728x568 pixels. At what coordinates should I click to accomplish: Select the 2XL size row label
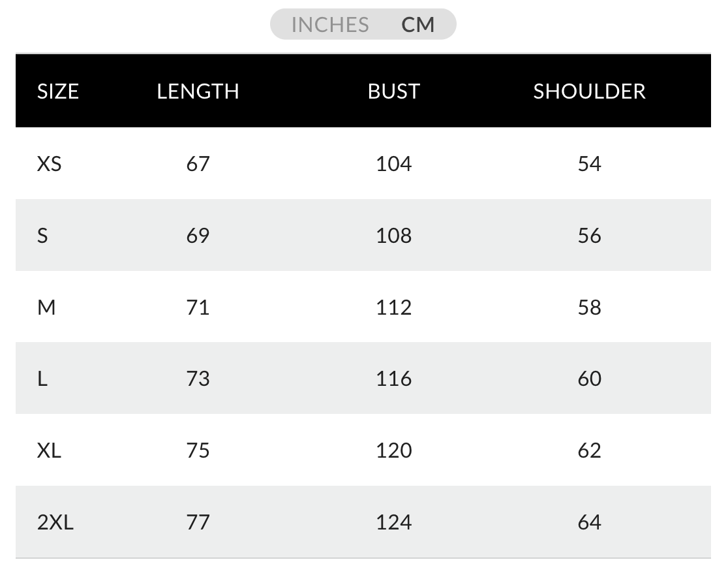[55, 522]
